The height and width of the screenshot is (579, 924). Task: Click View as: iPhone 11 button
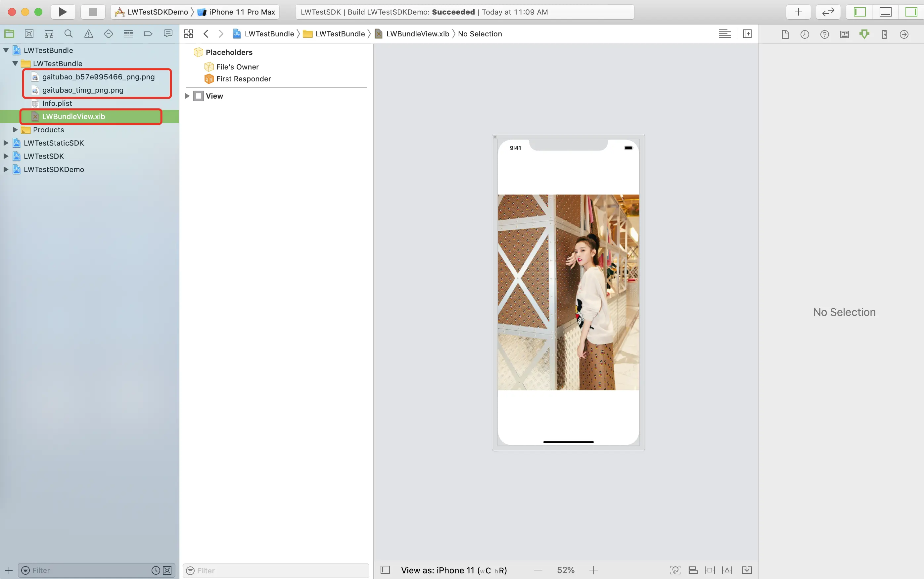click(453, 570)
